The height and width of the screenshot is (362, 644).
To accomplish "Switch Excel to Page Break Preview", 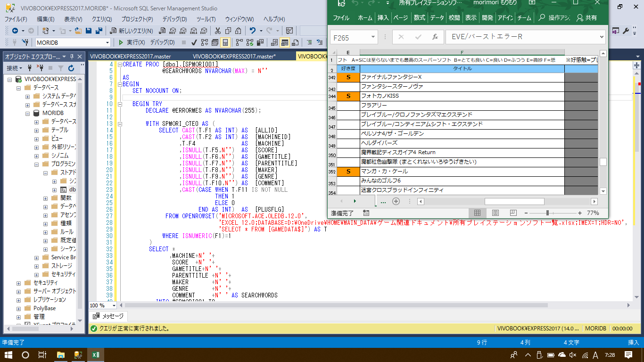I will click(513, 213).
